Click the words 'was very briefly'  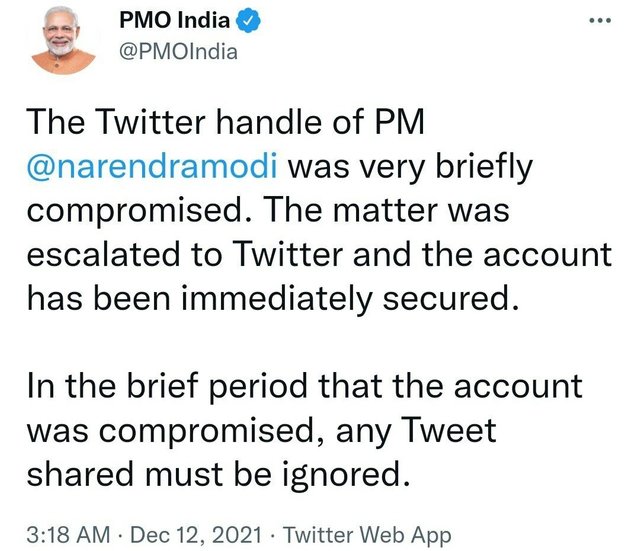pos(411,167)
